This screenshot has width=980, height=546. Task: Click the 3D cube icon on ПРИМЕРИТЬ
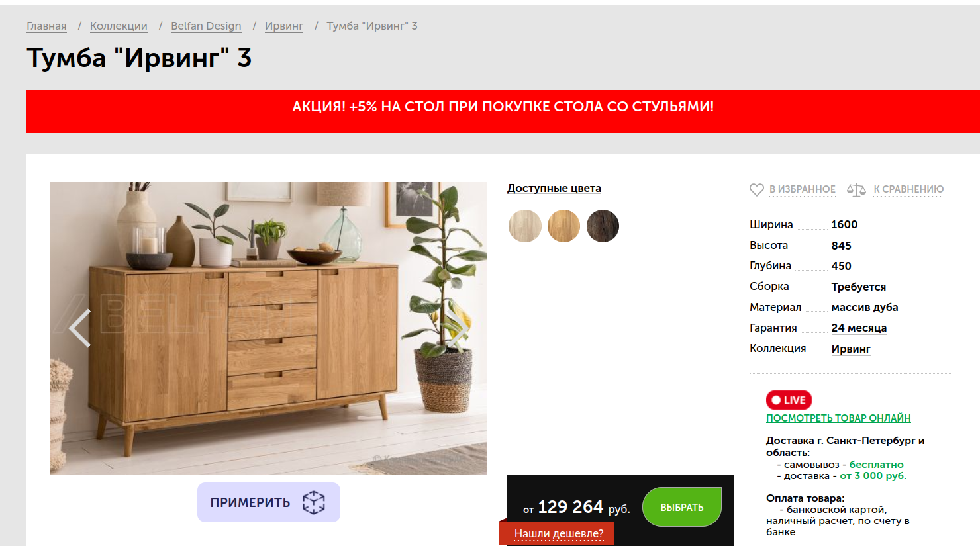click(314, 502)
